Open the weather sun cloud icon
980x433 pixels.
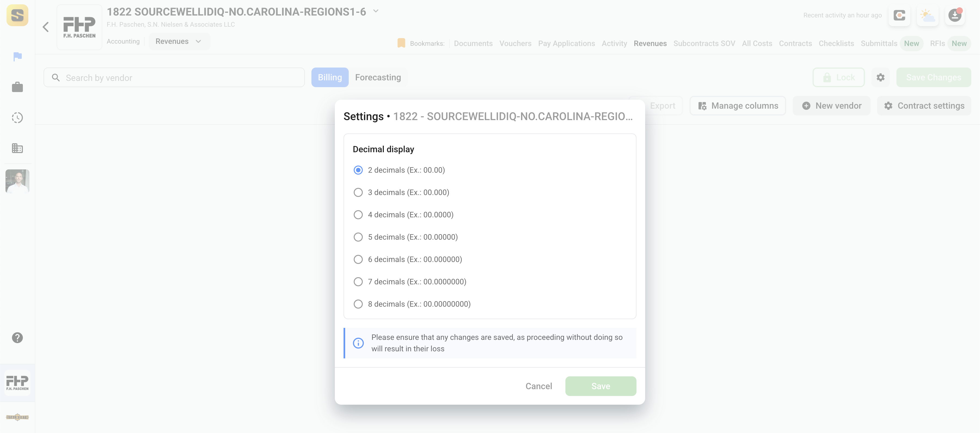tap(927, 15)
